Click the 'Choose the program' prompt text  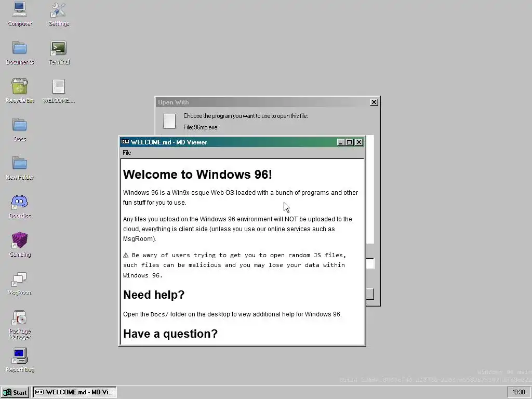coord(246,116)
